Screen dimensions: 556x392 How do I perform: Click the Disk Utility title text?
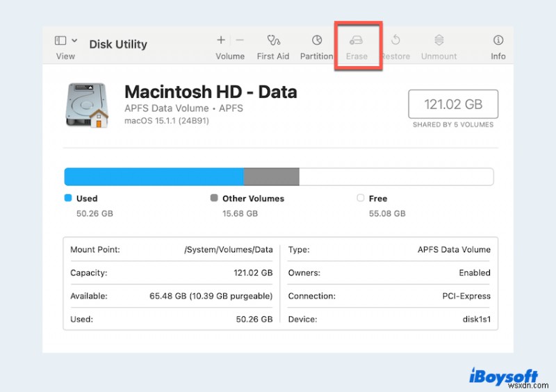point(118,44)
